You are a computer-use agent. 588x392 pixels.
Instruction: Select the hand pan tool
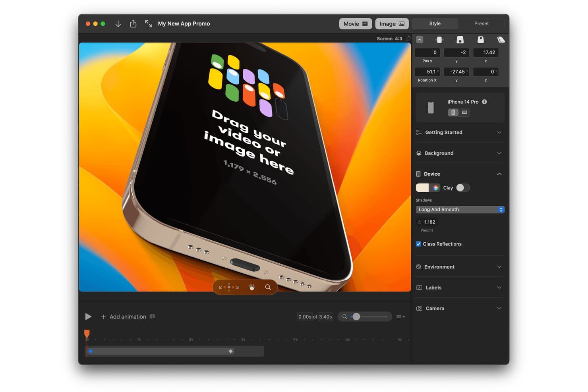pyautogui.click(x=251, y=287)
